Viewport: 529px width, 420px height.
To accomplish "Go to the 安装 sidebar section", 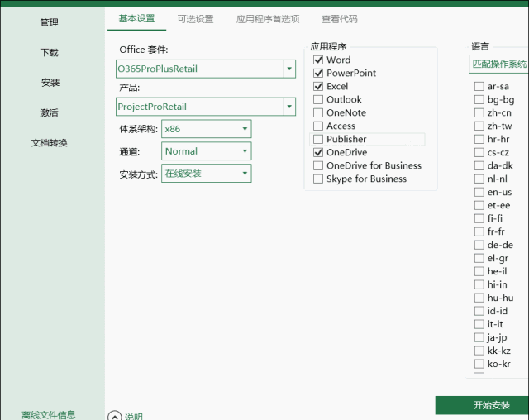I will pyautogui.click(x=50, y=83).
